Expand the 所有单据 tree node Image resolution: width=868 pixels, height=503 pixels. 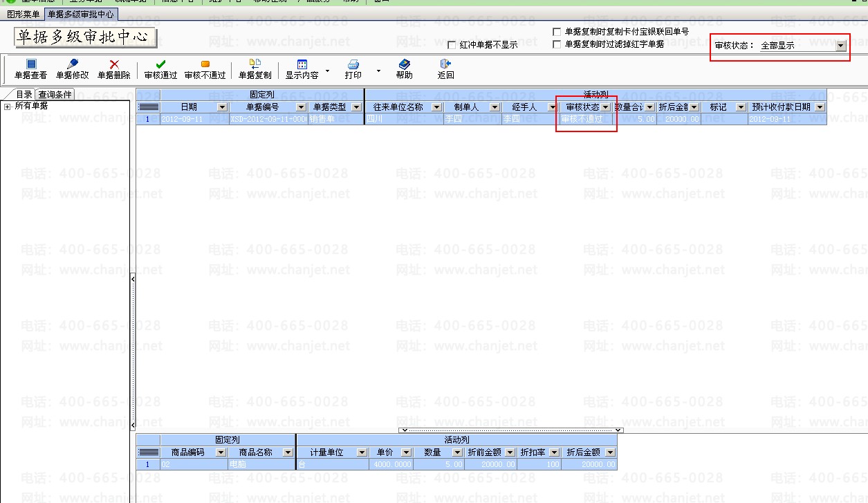click(7, 107)
